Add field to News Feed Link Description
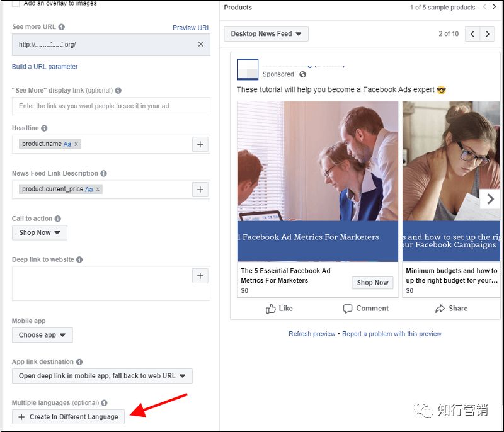 [x=200, y=190]
